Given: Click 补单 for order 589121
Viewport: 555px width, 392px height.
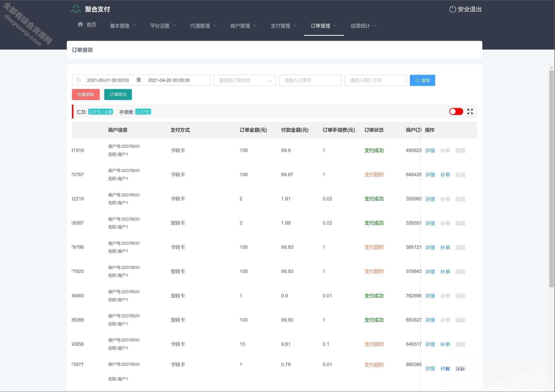Looking at the screenshot, I should point(445,247).
